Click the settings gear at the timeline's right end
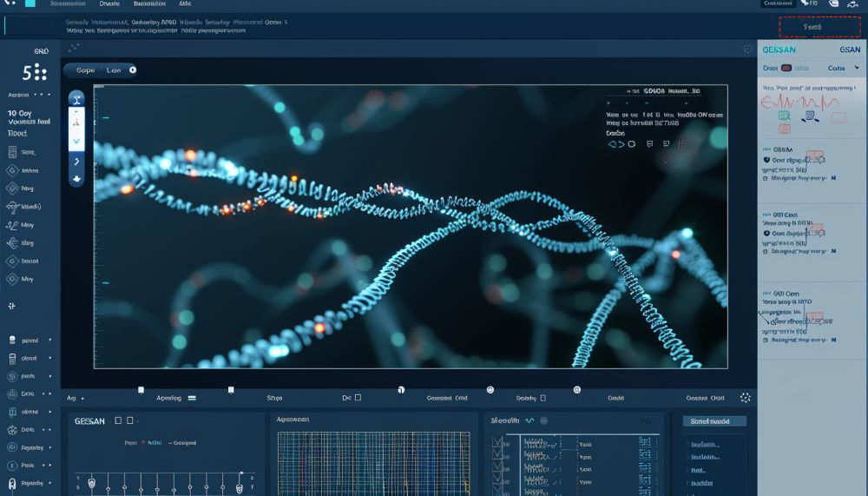The image size is (868, 496). [x=744, y=398]
